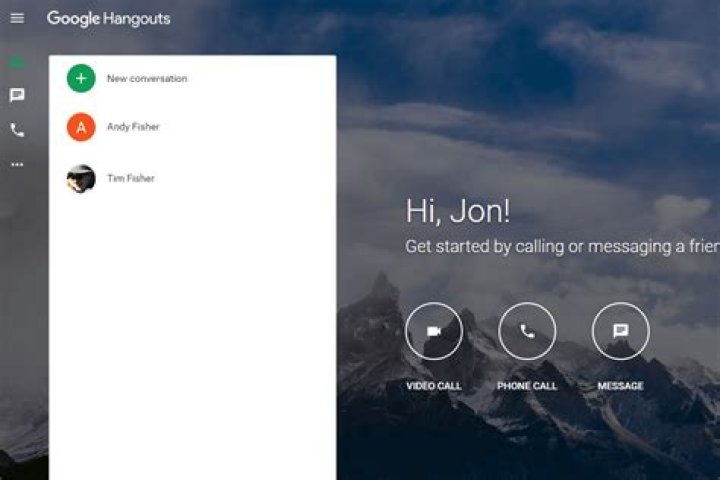Click the Message bubble circle icon

coord(620,331)
